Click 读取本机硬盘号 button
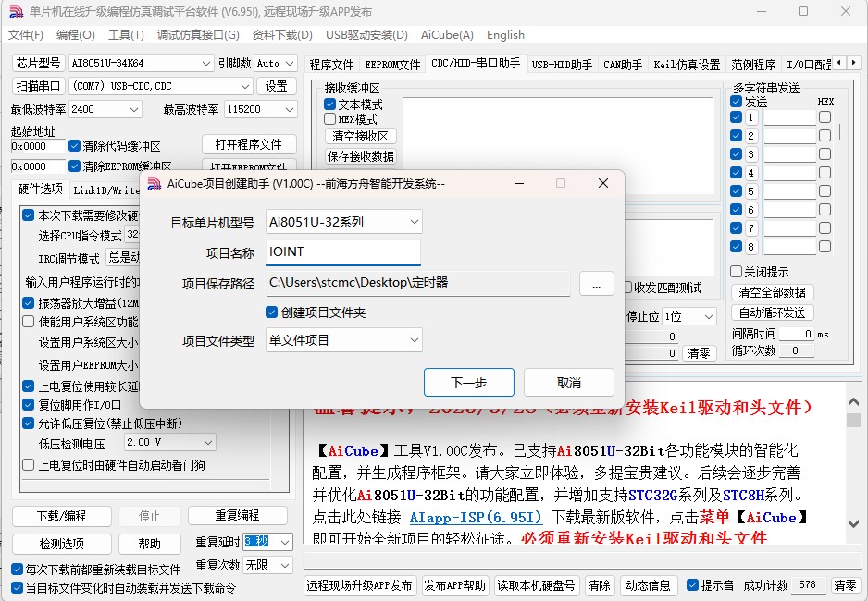Screen dimensions: 868x601 (536, 585)
